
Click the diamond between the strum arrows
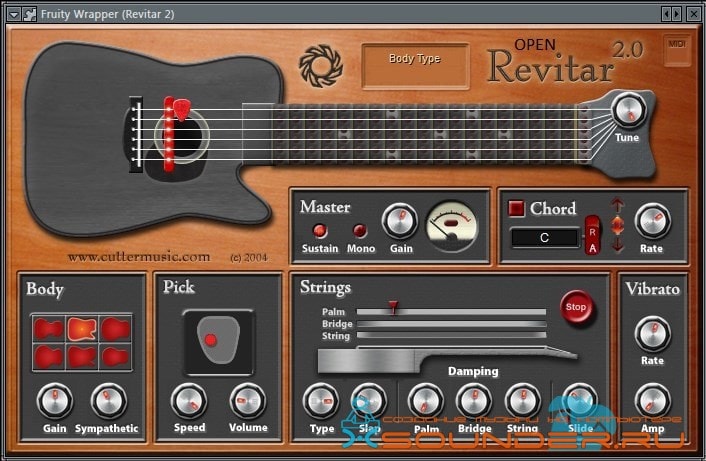[x=618, y=226]
